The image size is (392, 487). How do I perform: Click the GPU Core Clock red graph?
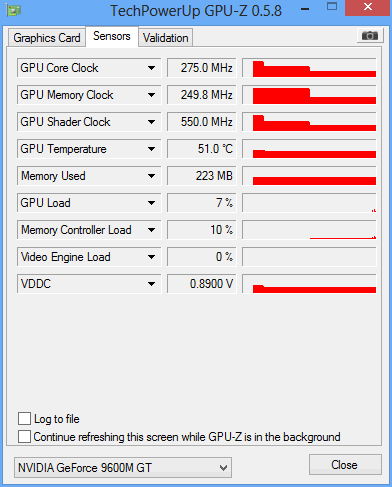pos(309,68)
